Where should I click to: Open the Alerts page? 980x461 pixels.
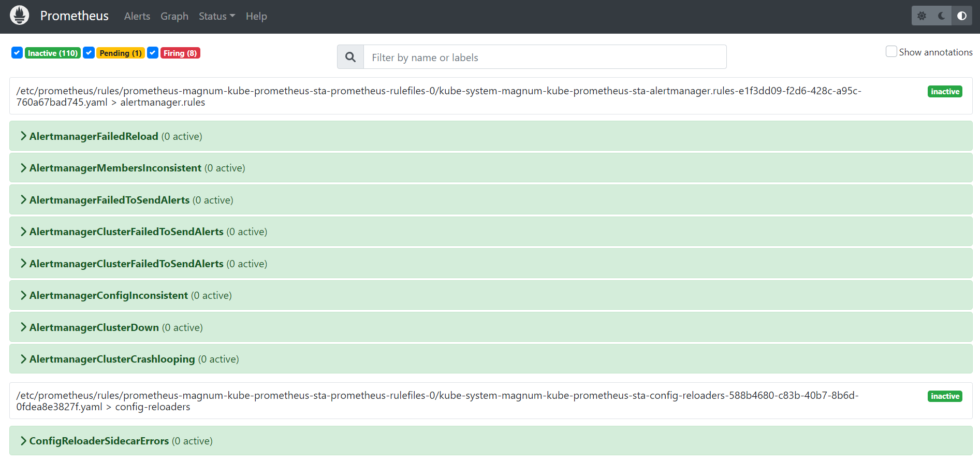137,16
